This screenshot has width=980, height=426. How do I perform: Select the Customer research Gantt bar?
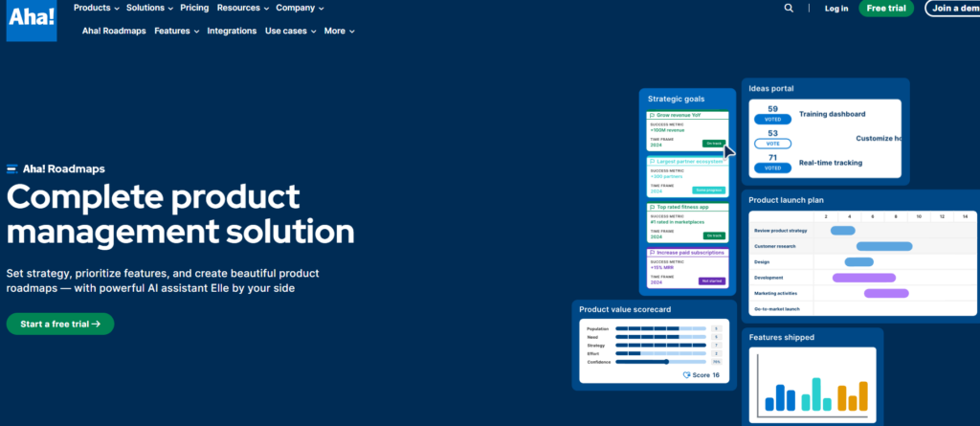click(x=883, y=246)
